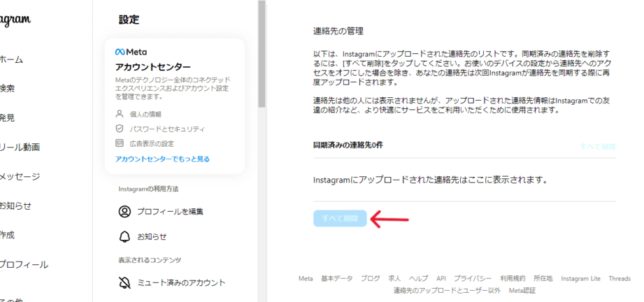Click the profile circle icon for プロフィールを編集
644x302 pixels.
click(124, 212)
